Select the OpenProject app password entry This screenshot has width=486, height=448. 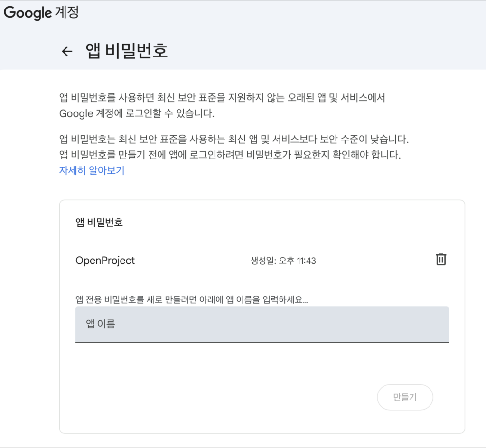(x=105, y=261)
